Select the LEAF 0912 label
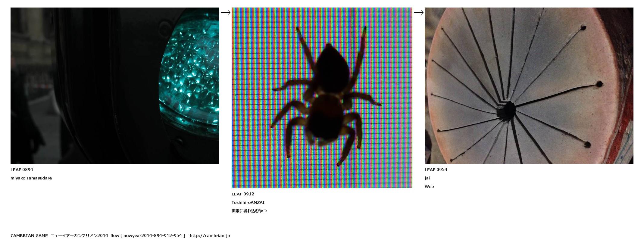Screen dimensions: 644x243 coord(243,194)
